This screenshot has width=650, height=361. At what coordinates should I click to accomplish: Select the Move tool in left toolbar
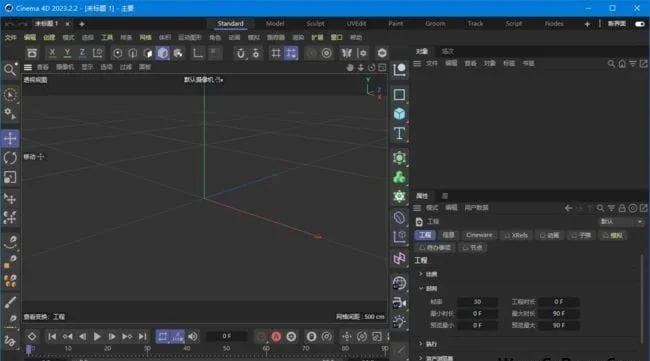[10, 138]
